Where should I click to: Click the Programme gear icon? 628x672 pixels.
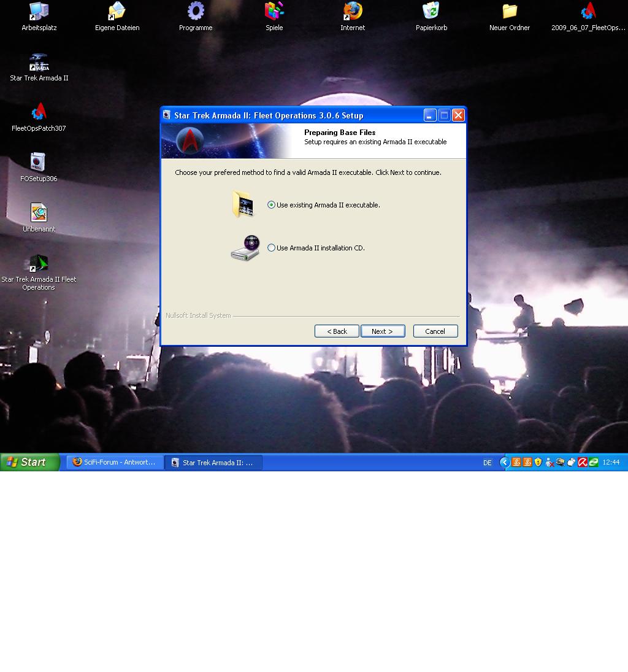(196, 12)
